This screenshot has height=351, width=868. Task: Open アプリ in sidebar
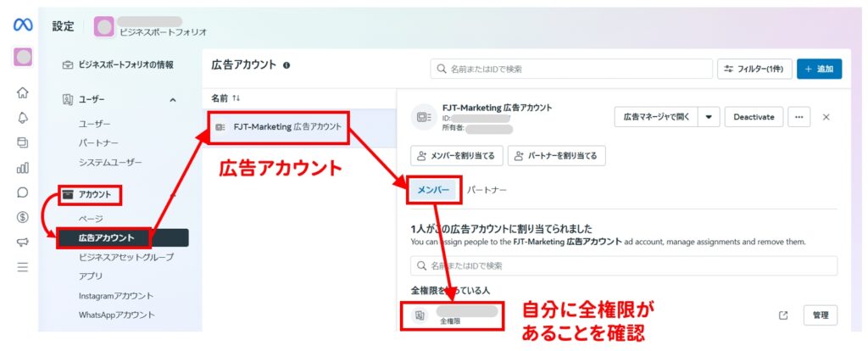point(91,276)
